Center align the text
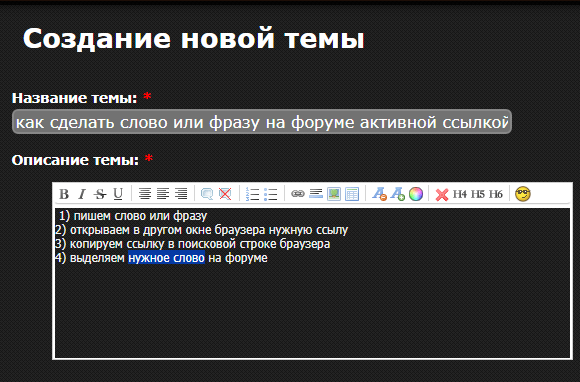 click(145, 194)
